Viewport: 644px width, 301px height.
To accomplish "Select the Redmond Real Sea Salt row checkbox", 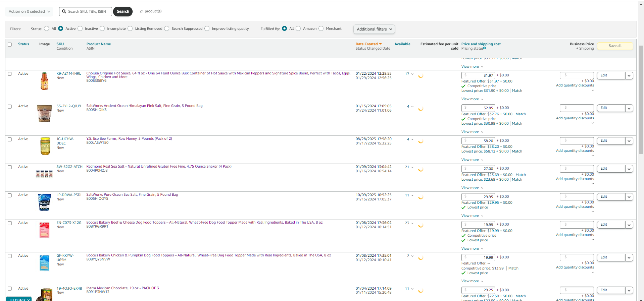I will (10, 167).
